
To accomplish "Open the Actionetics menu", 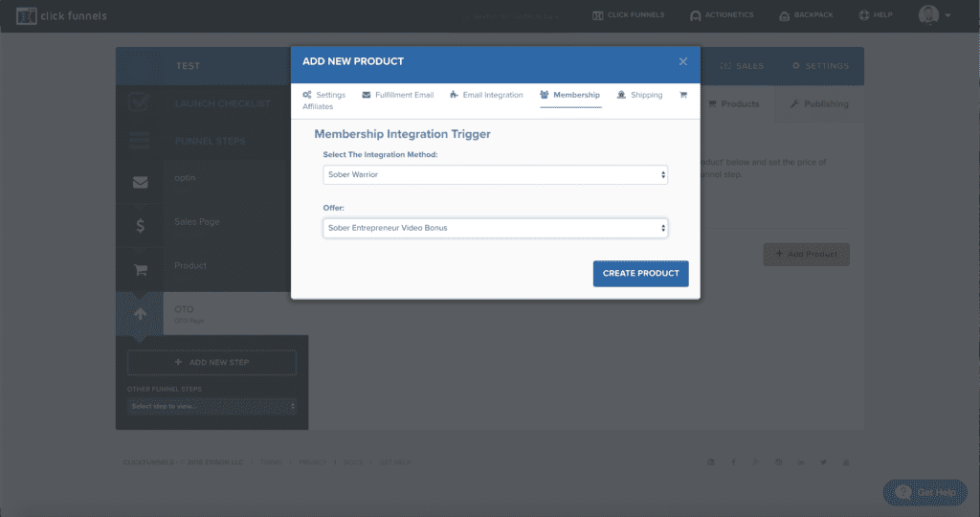I will (722, 15).
